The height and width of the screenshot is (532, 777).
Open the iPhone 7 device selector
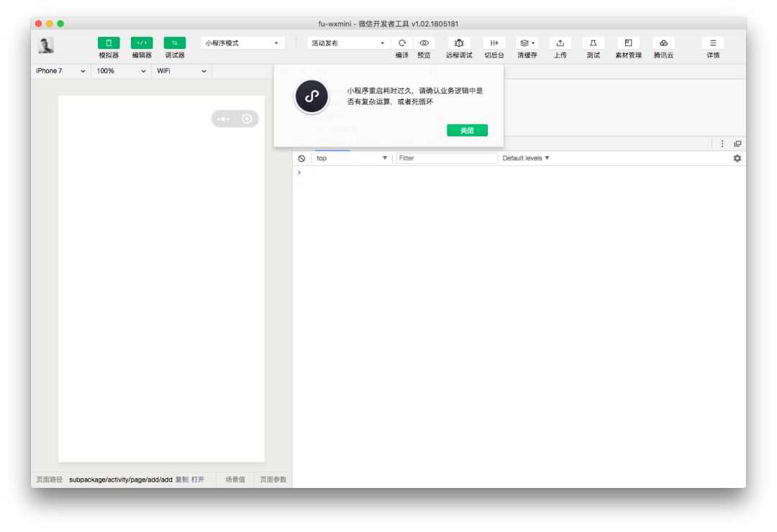61,70
